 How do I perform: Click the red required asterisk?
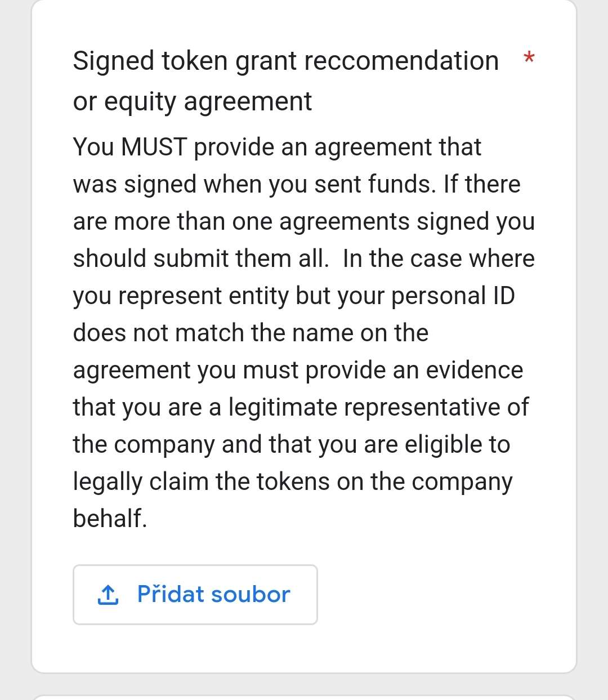[x=529, y=59]
